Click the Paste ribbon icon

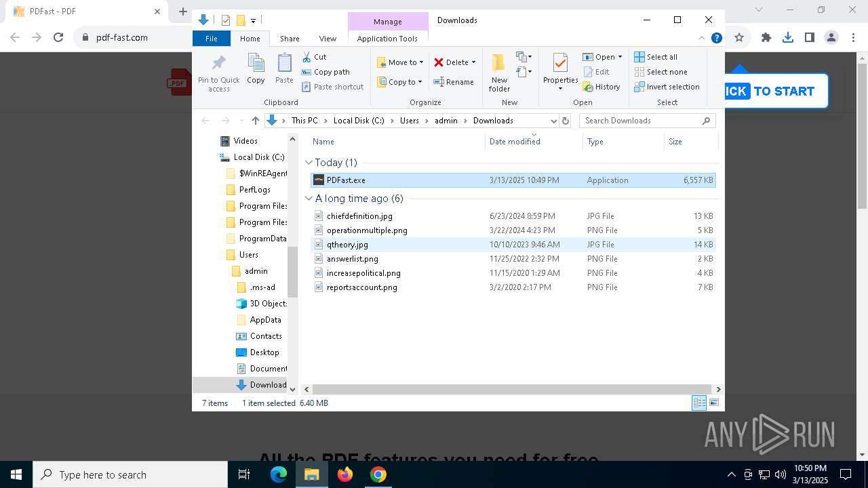coord(284,69)
